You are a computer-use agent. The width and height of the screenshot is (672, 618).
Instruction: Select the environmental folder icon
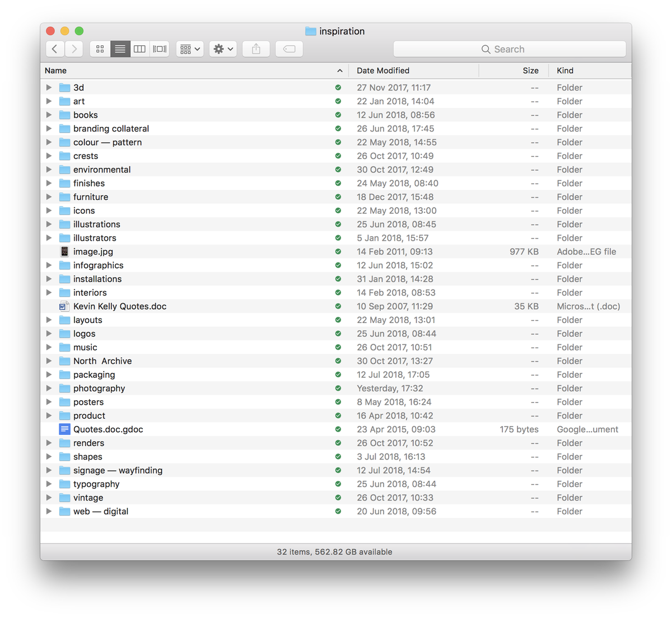64,170
